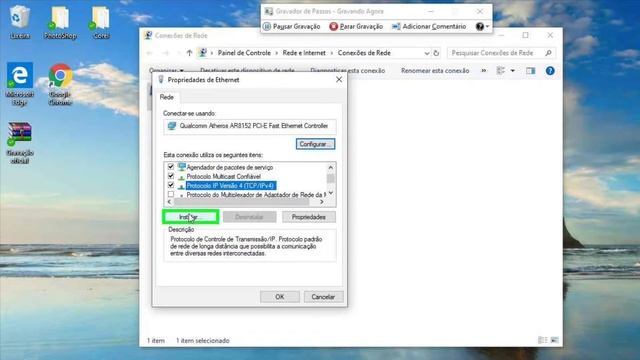Click OK in Propriedades de Ethernet
Screen dimensions: 640x360
280,297
